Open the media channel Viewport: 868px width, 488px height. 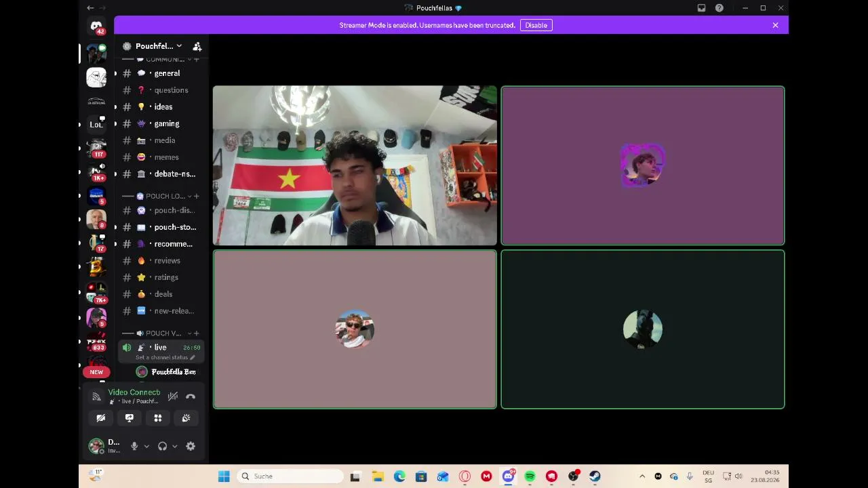pos(161,140)
